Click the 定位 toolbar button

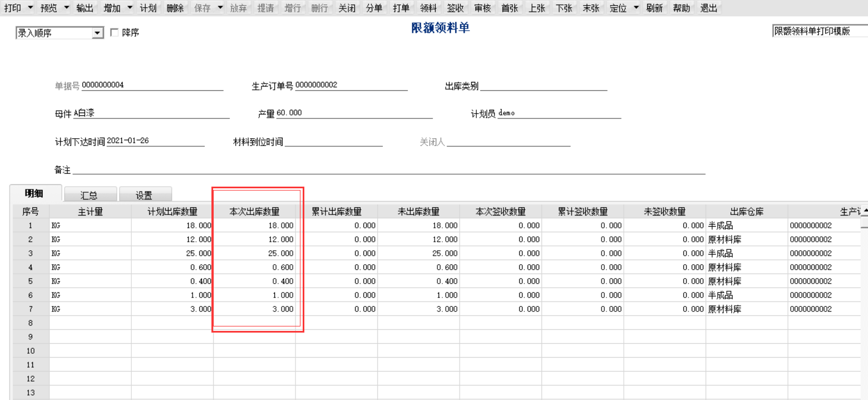618,8
